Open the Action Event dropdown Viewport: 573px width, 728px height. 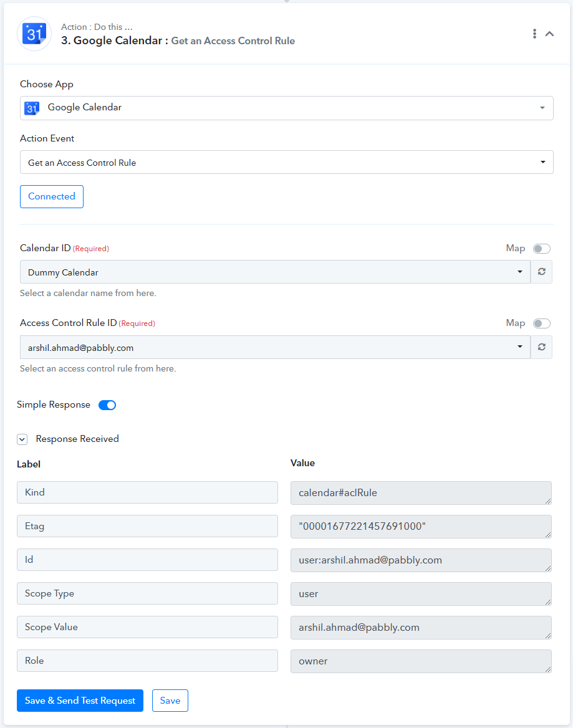(x=287, y=162)
